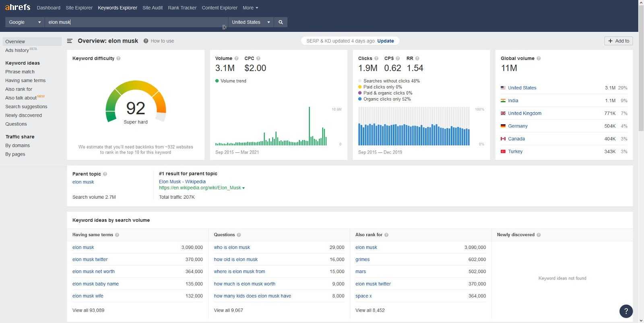Open Site Audit in top navigation
644x323 pixels.
[153, 8]
